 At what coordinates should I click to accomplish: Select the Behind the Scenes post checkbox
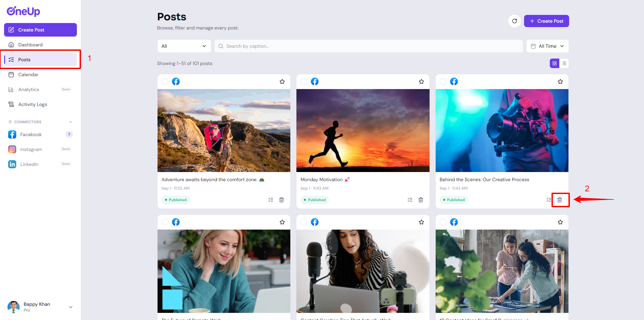(x=443, y=82)
